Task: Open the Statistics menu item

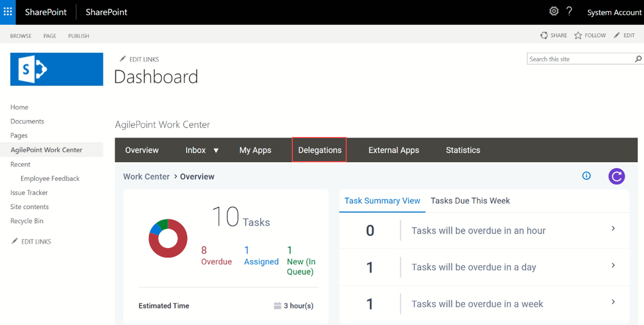Action: [463, 150]
